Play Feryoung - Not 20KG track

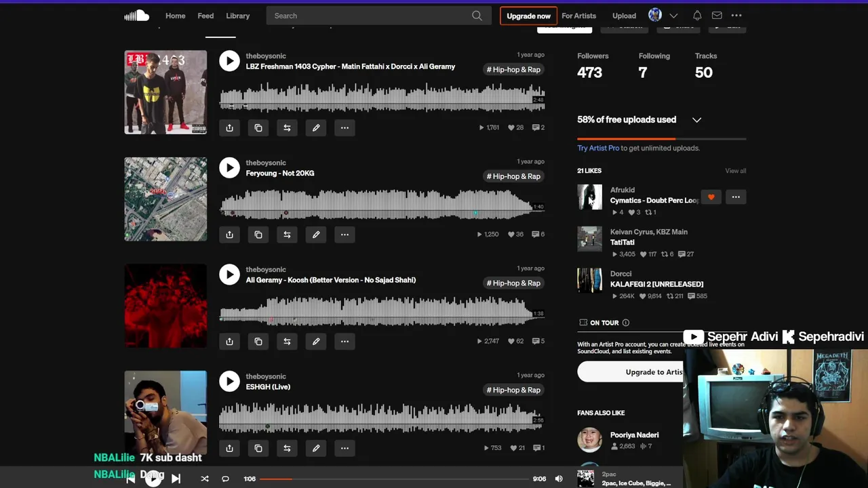tap(229, 168)
